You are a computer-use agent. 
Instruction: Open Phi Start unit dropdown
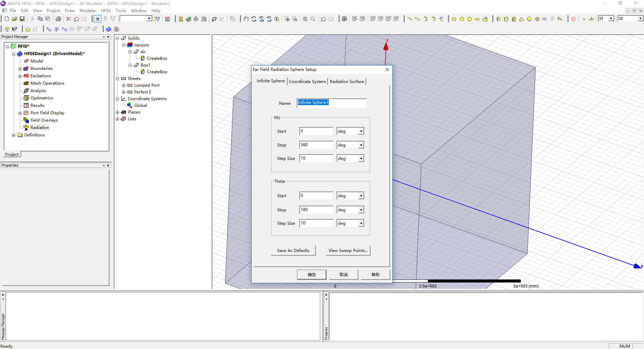[361, 131]
